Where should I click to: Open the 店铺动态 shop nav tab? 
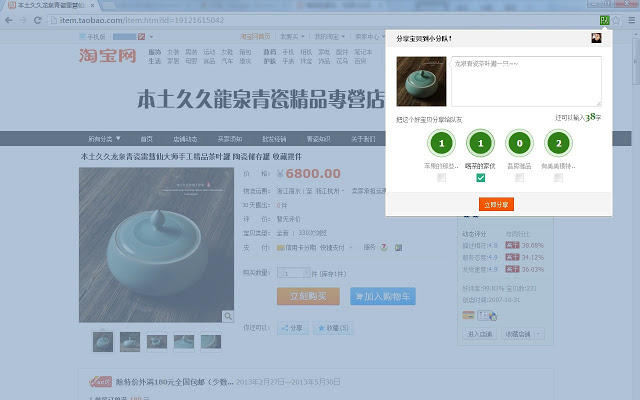pos(185,139)
